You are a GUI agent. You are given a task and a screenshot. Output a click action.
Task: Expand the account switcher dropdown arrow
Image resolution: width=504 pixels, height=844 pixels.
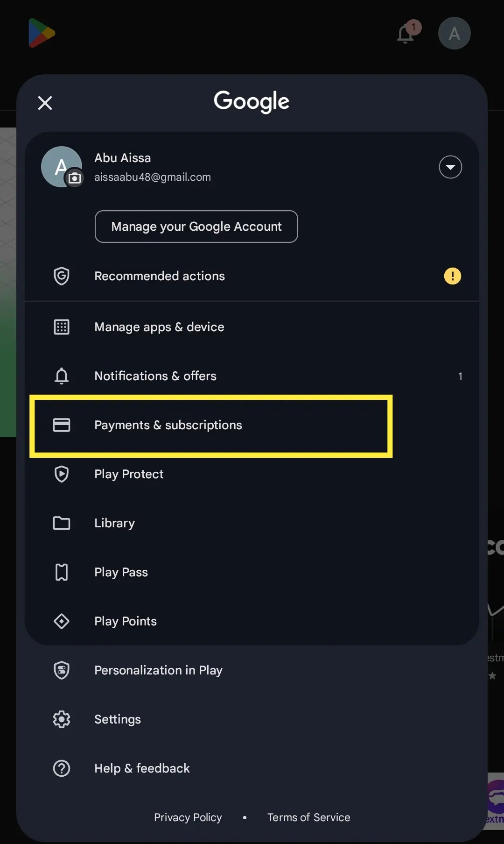tap(450, 167)
